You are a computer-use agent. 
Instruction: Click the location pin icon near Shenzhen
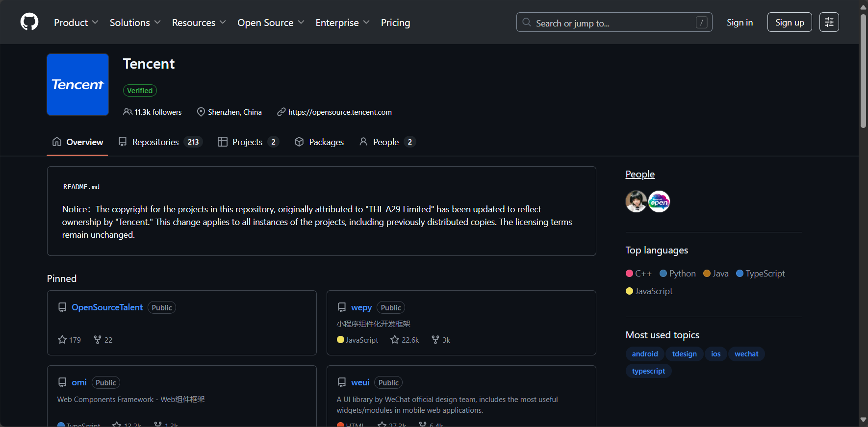point(201,112)
